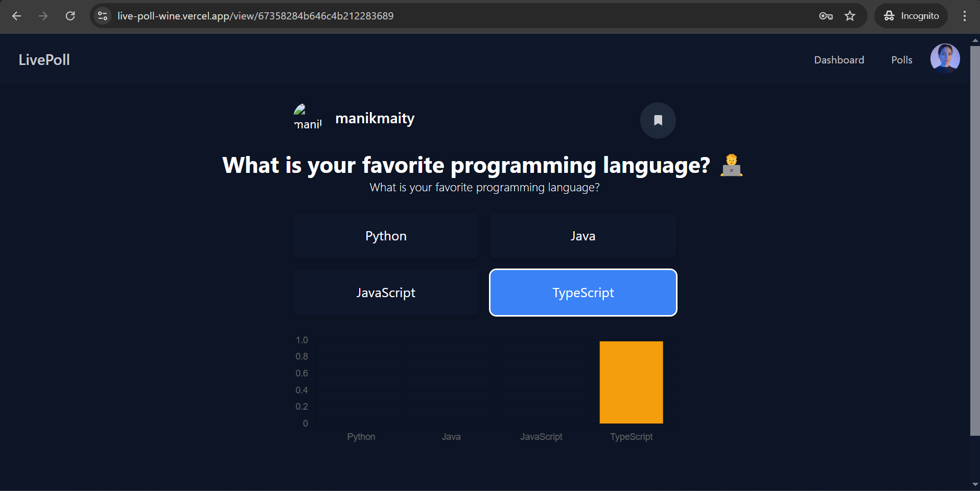Image resolution: width=980 pixels, height=491 pixels.
Task: Bookmark this poll with the bookmark icon
Action: (658, 120)
